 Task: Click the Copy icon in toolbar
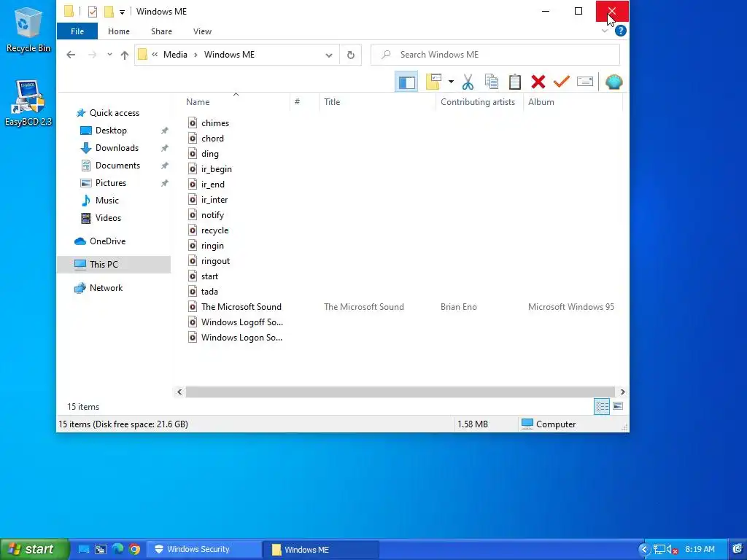491,82
